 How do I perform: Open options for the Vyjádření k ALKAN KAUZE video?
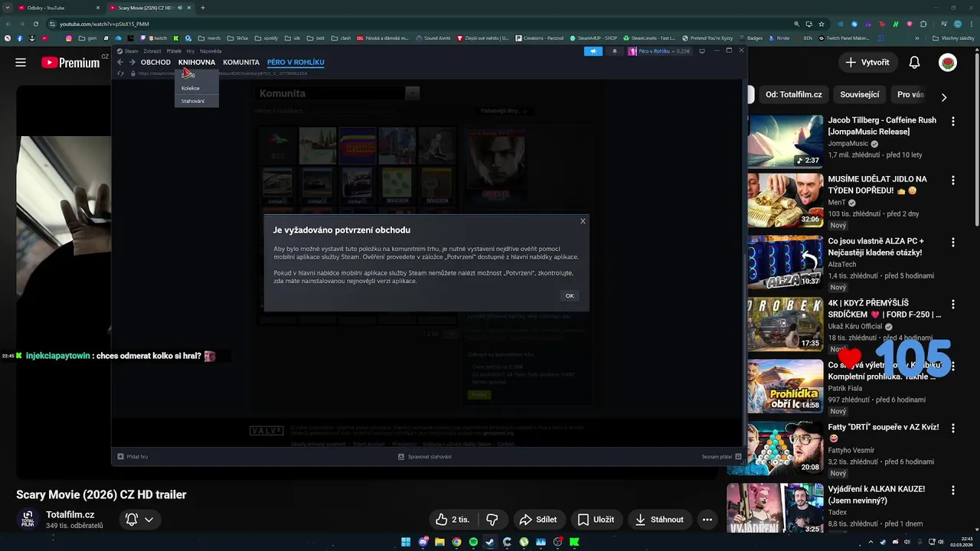[953, 490]
